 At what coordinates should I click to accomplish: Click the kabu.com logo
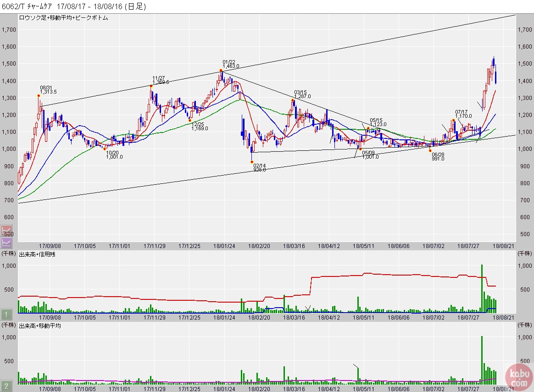point(519,377)
